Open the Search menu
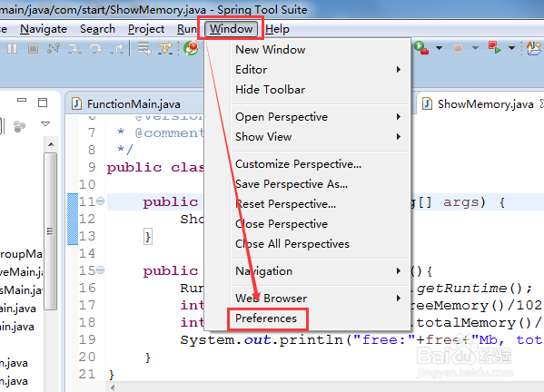Image resolution: width=544 pixels, height=392 pixels. 97,29
